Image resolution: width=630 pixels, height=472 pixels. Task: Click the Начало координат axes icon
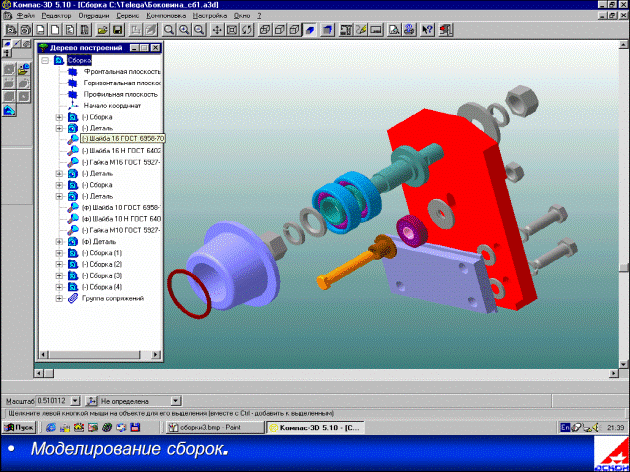coord(73,106)
